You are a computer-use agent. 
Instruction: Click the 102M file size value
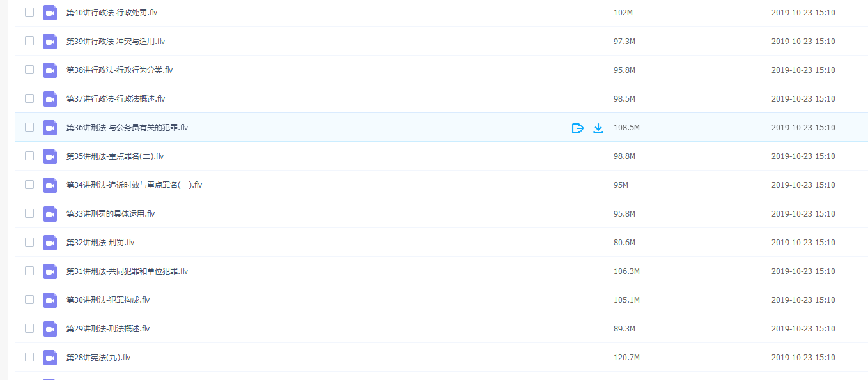623,13
